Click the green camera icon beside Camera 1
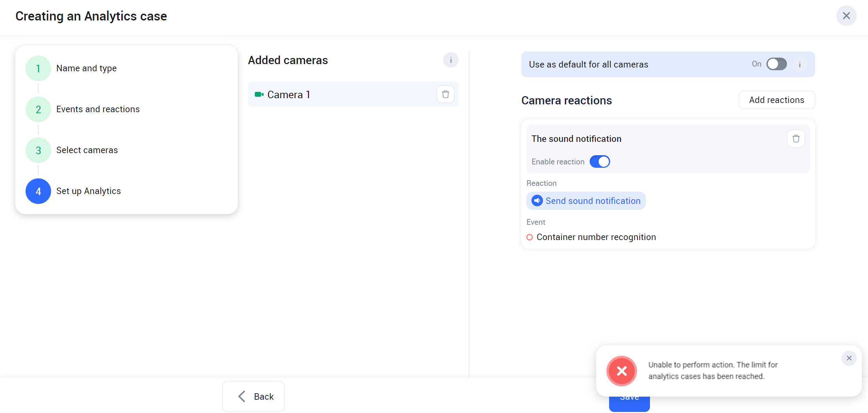The height and width of the screenshot is (413, 868). point(259,94)
